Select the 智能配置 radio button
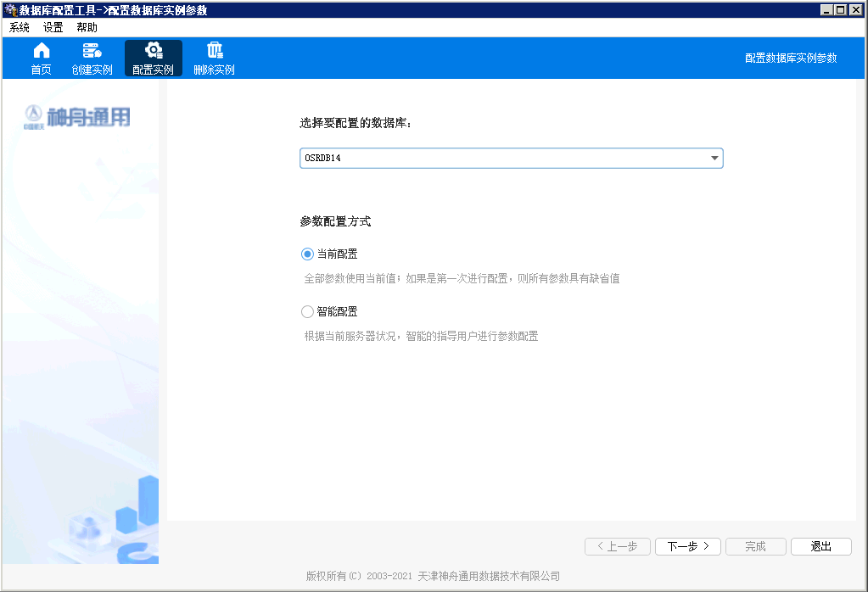This screenshot has width=868, height=592. pos(307,311)
